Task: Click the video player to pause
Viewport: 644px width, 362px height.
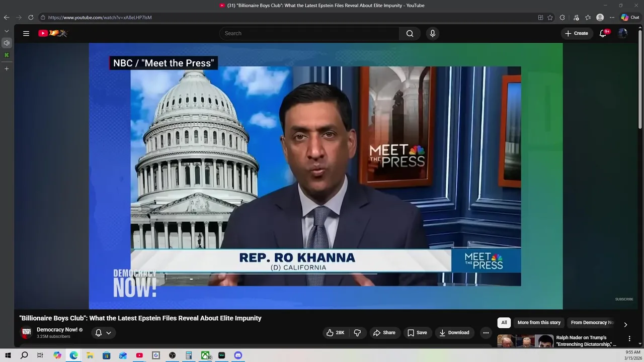Action: (x=326, y=176)
